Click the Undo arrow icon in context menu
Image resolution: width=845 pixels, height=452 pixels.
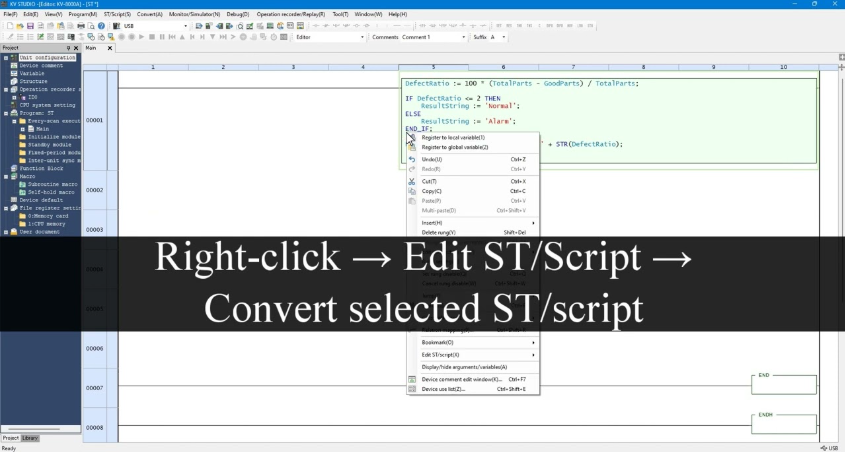coord(412,159)
